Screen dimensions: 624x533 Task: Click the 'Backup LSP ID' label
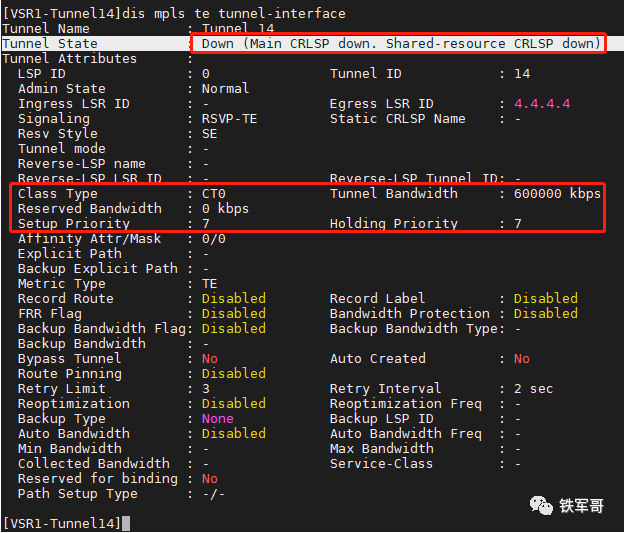[382, 419]
